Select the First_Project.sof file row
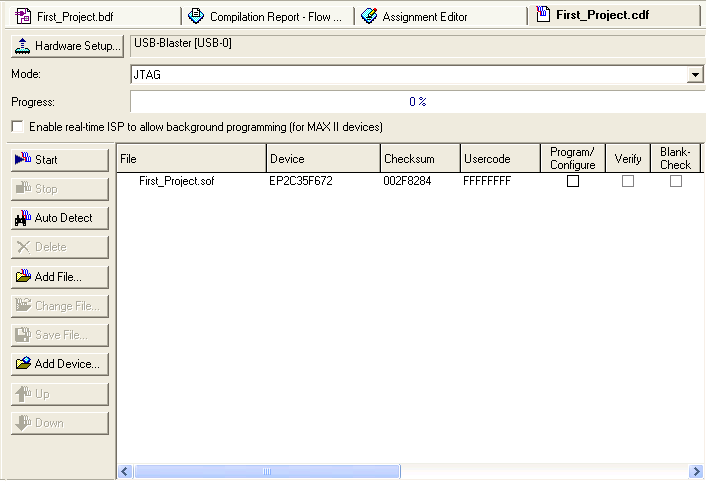 coord(176,181)
